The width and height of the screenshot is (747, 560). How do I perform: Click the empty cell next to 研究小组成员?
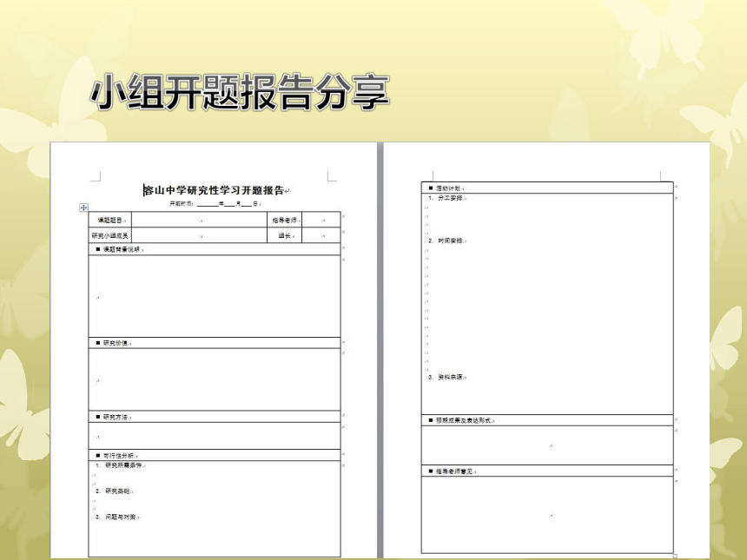click(199, 235)
